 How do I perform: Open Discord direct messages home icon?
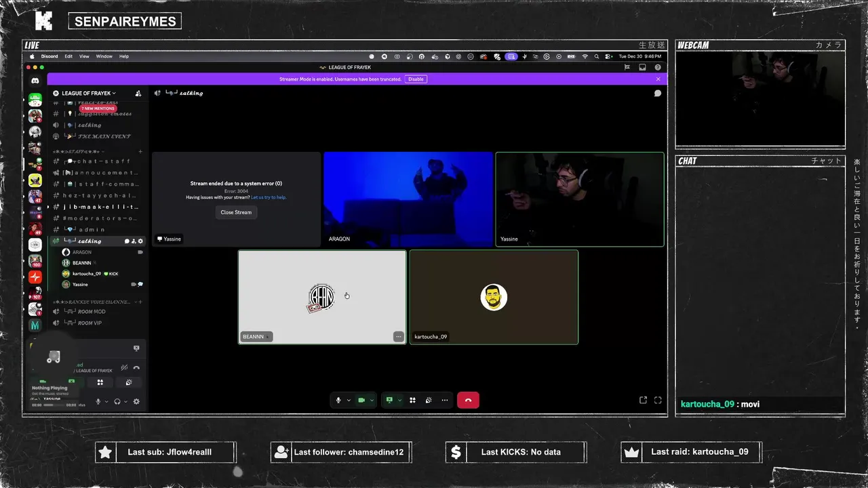[x=35, y=81]
